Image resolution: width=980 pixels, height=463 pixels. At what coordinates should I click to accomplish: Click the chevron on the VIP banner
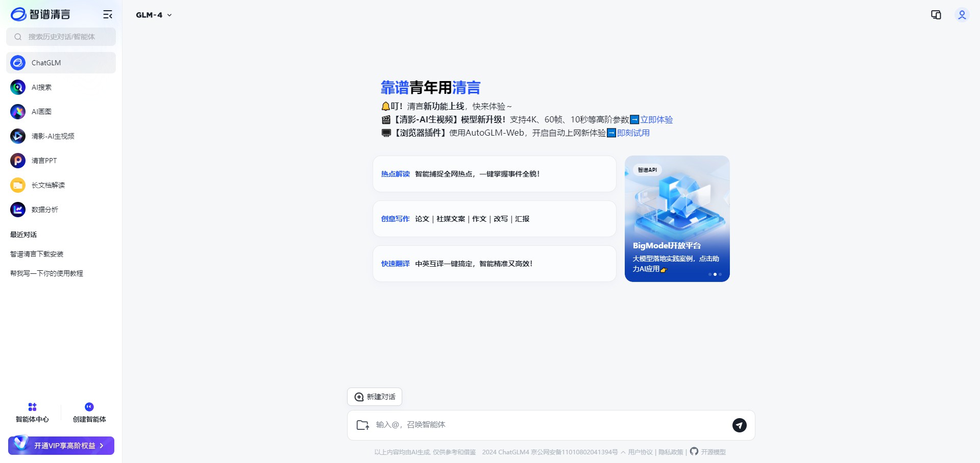[102, 446]
